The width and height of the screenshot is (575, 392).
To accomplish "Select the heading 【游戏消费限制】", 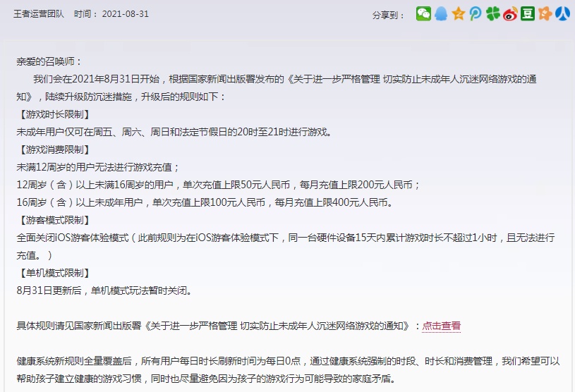I will click(x=54, y=149).
